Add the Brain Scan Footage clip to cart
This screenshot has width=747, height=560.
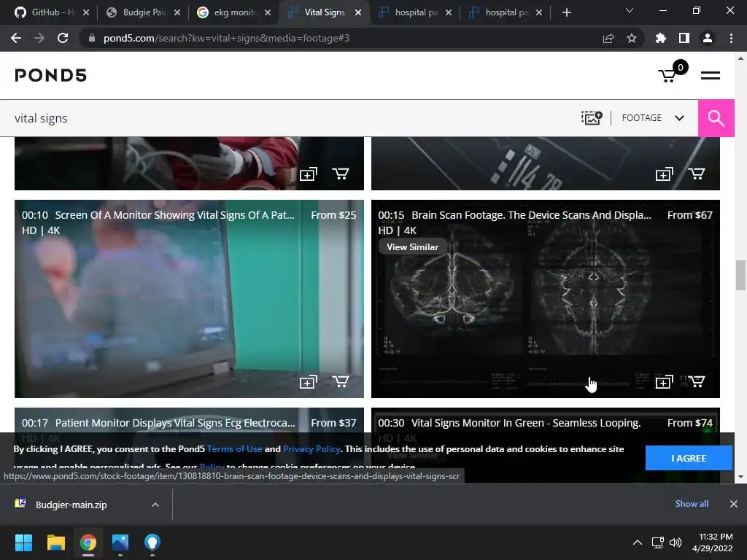point(697,381)
